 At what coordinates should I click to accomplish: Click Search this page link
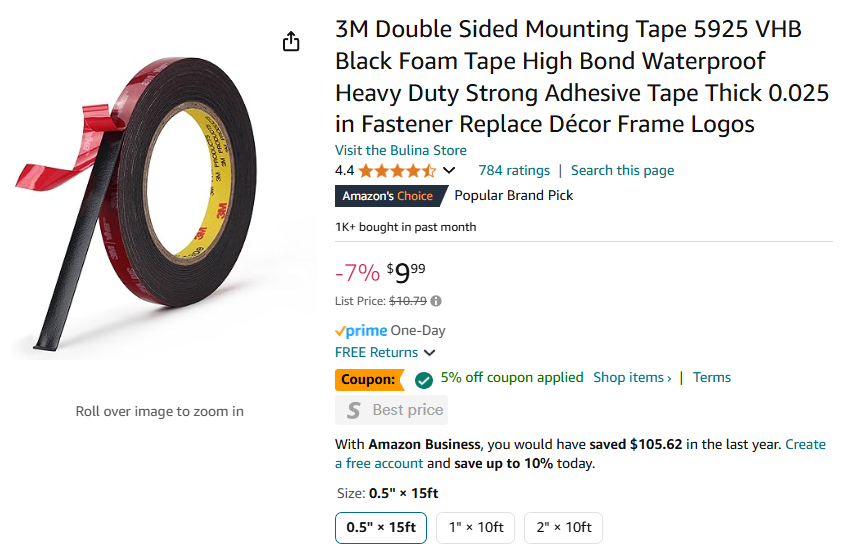coord(622,171)
